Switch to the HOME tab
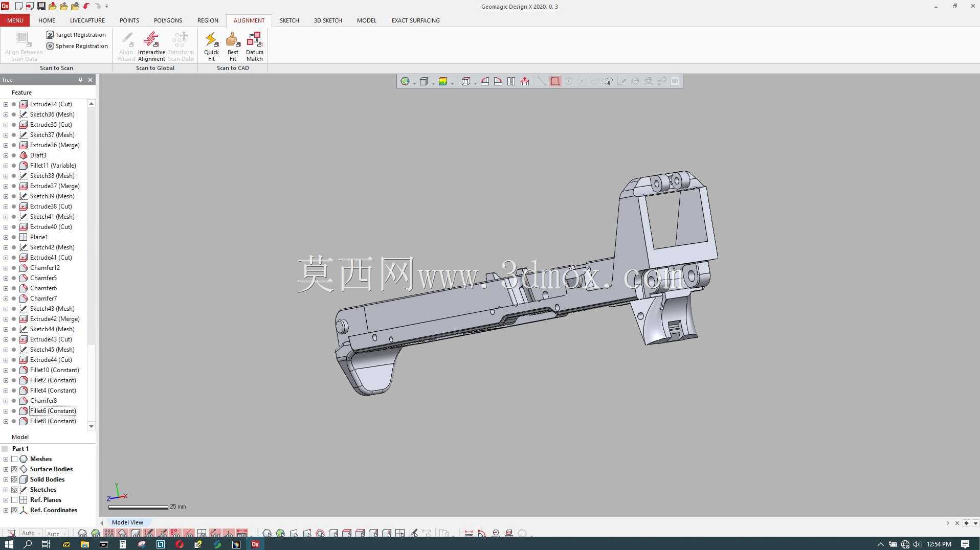Image resolution: width=980 pixels, height=550 pixels. click(x=47, y=20)
